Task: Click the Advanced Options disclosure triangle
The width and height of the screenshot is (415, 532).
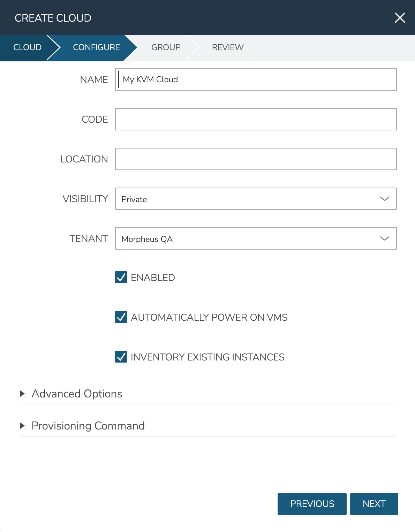Action: pos(22,394)
